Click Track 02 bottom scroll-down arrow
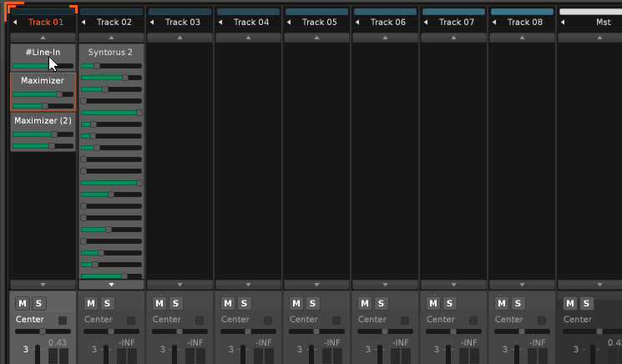Screen dimensions: 622x364 [111, 285]
